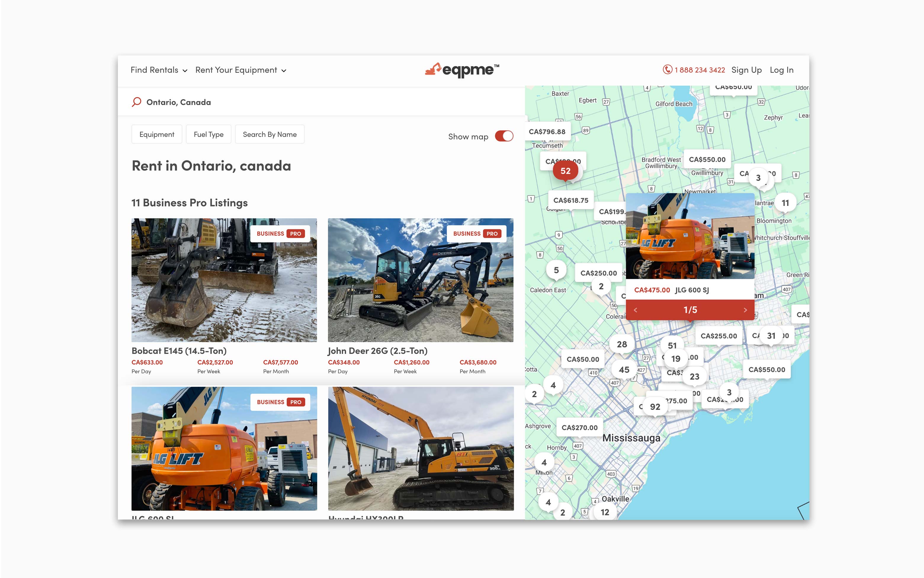
Task: Go to next photo in map popup
Action: point(745,310)
